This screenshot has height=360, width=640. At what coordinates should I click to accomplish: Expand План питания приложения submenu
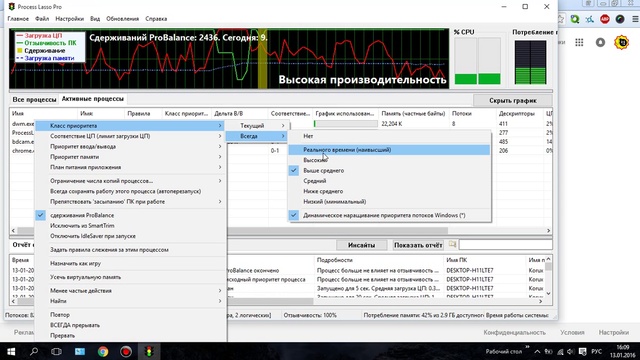131,167
